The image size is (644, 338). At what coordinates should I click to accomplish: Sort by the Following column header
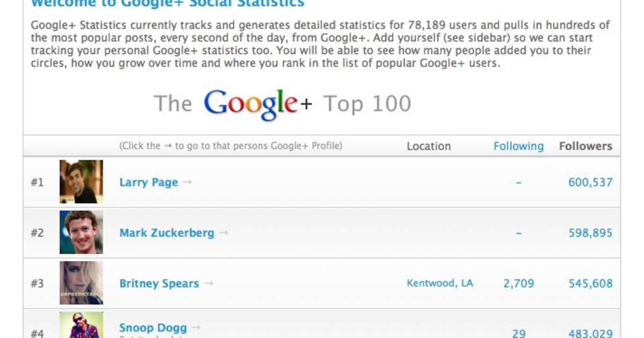[518, 146]
